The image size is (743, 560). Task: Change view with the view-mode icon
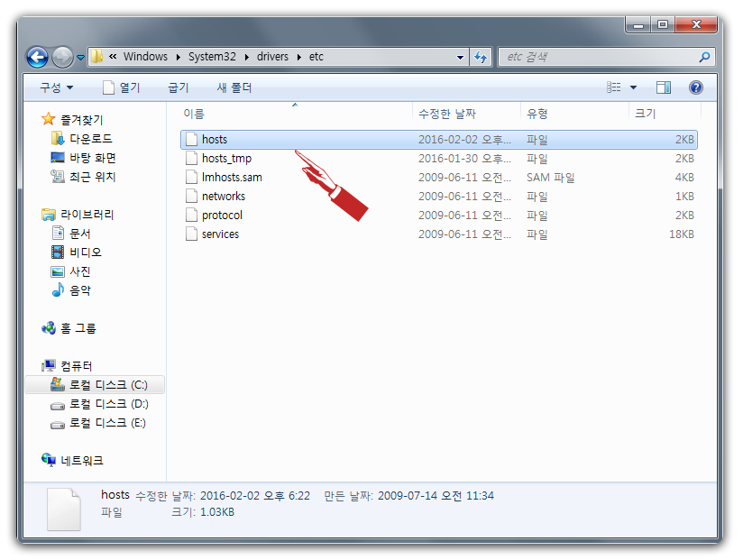(614, 87)
